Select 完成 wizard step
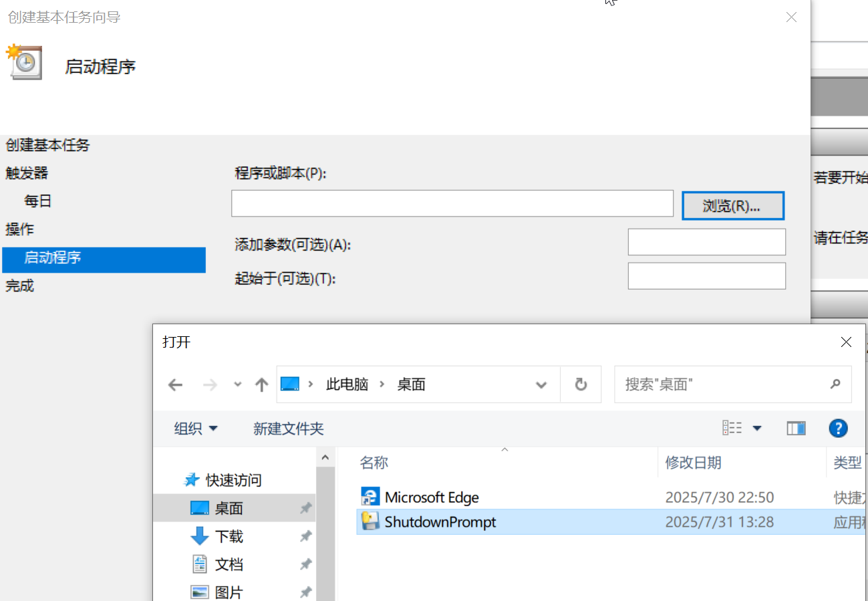Image resolution: width=868 pixels, height=601 pixels. [x=19, y=285]
